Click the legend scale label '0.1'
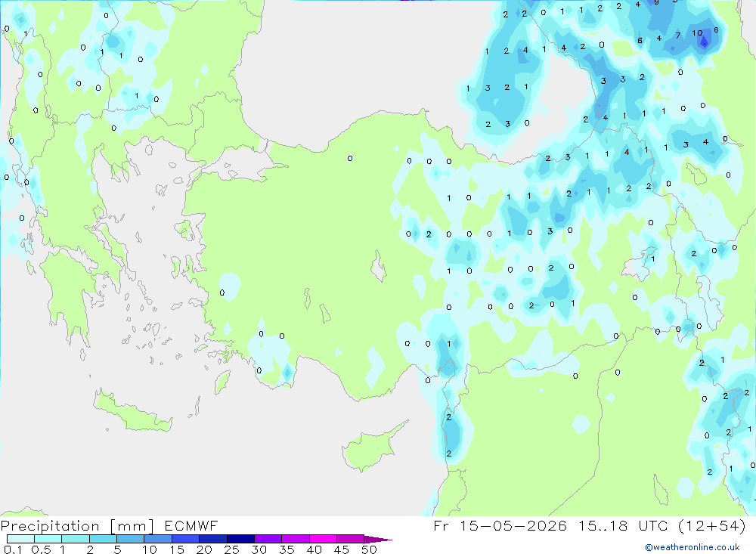This screenshot has width=756, height=554. coord(13,549)
